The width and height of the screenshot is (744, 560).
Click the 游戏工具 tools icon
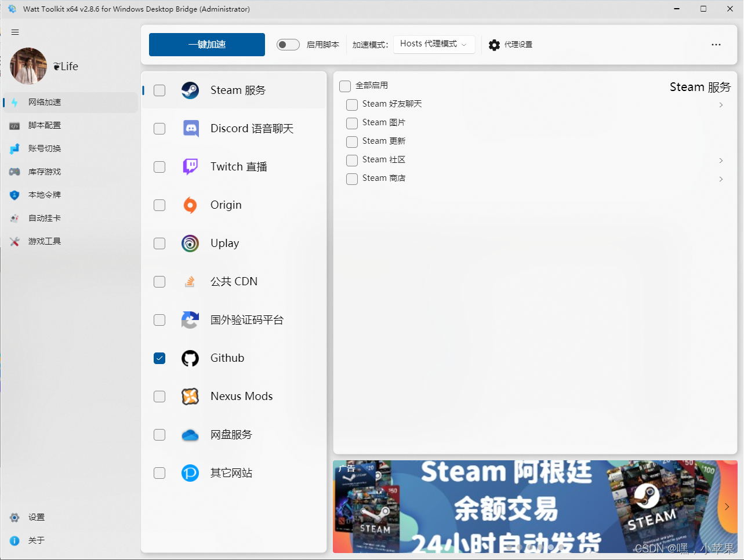[14, 242]
